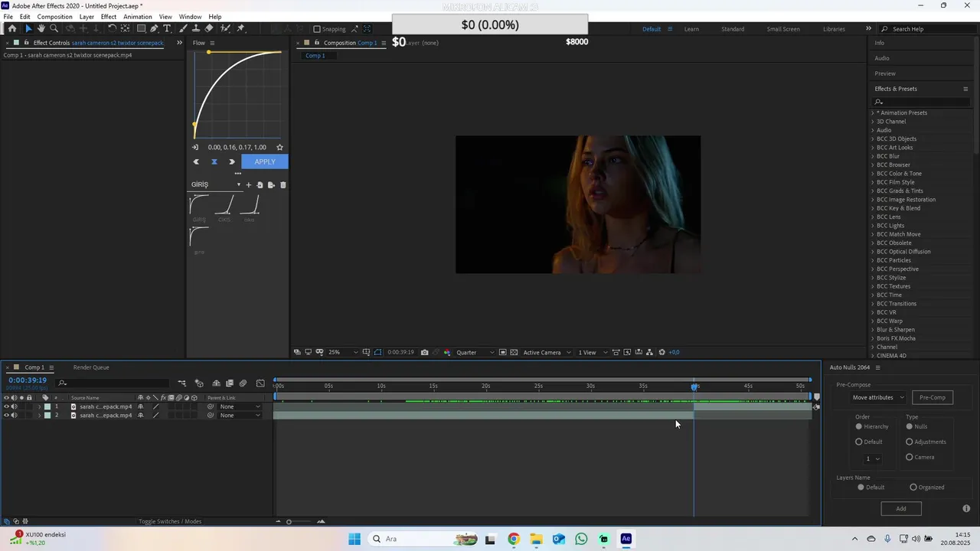Select the Pen tool

click(x=154, y=28)
